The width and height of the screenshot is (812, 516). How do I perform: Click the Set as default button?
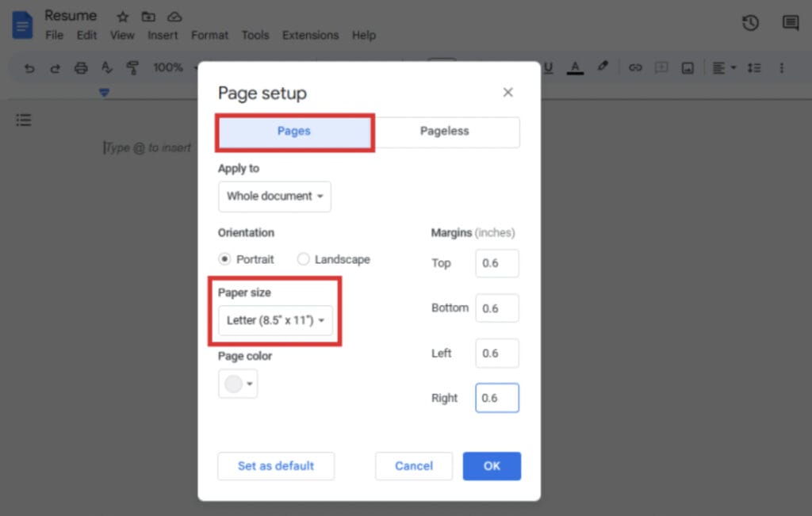coord(276,466)
